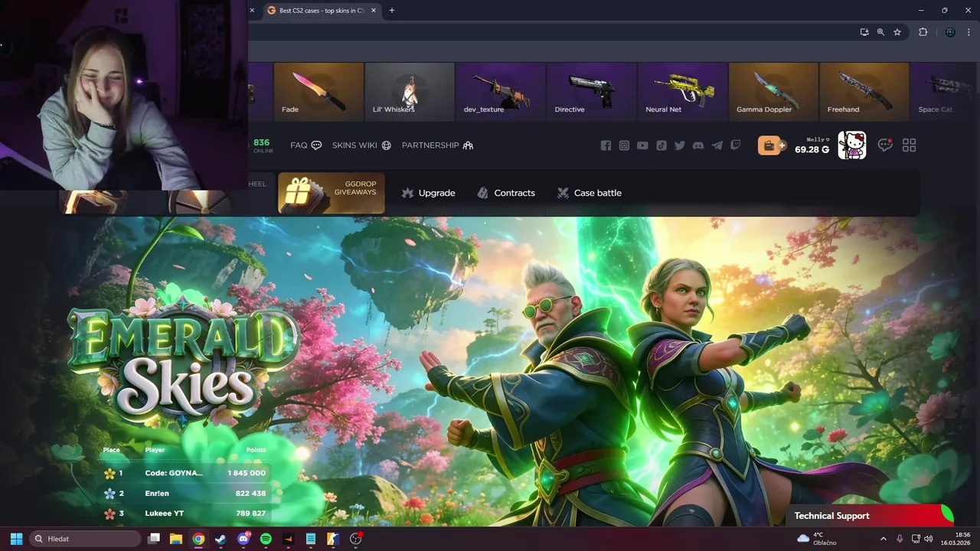Open the YouTube social link icon
The width and height of the screenshot is (980, 551).
click(642, 145)
